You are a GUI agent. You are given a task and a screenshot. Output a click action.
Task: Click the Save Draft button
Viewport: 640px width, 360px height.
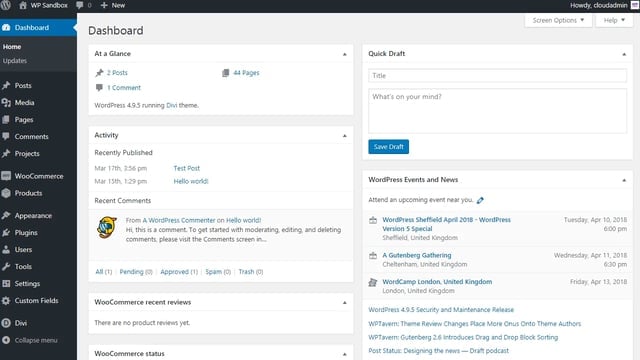(388, 147)
